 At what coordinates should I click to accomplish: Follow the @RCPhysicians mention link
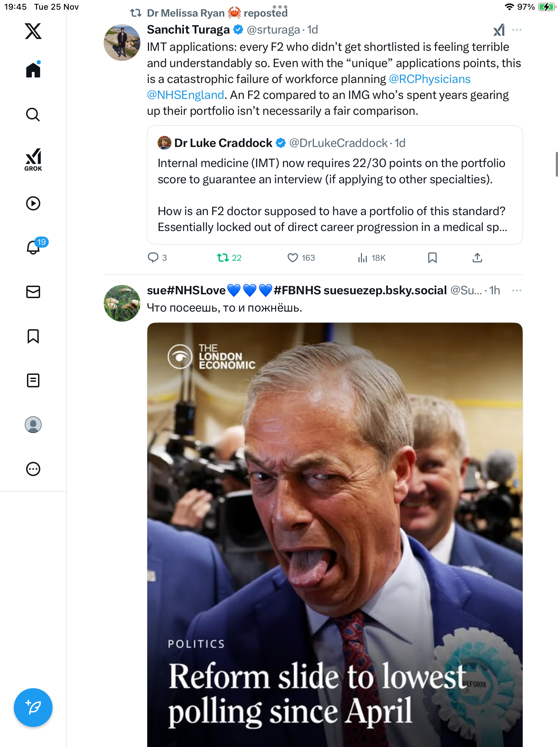point(429,79)
